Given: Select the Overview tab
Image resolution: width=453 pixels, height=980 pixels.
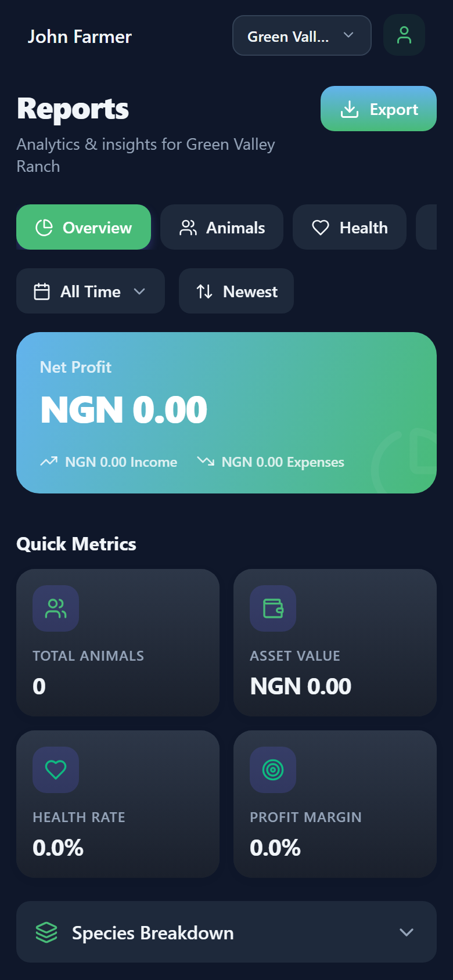Looking at the screenshot, I should click(84, 227).
